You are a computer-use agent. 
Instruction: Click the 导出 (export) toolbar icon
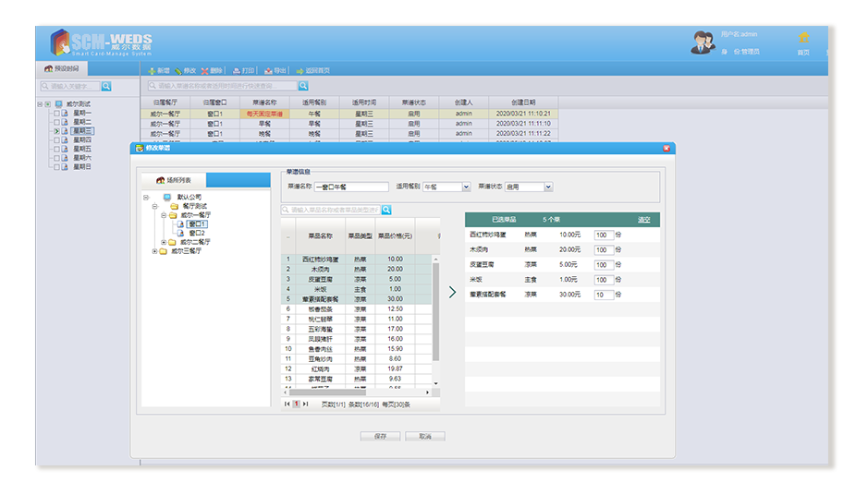(269, 70)
